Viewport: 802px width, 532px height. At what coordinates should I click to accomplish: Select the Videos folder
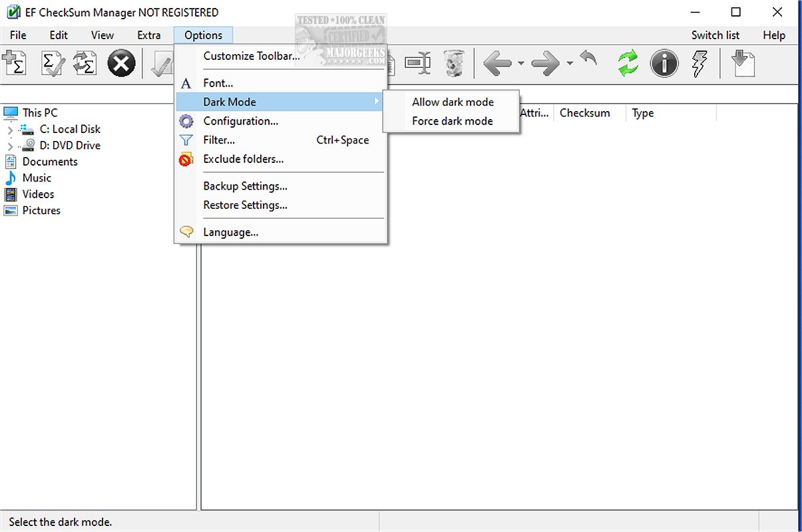(x=38, y=194)
